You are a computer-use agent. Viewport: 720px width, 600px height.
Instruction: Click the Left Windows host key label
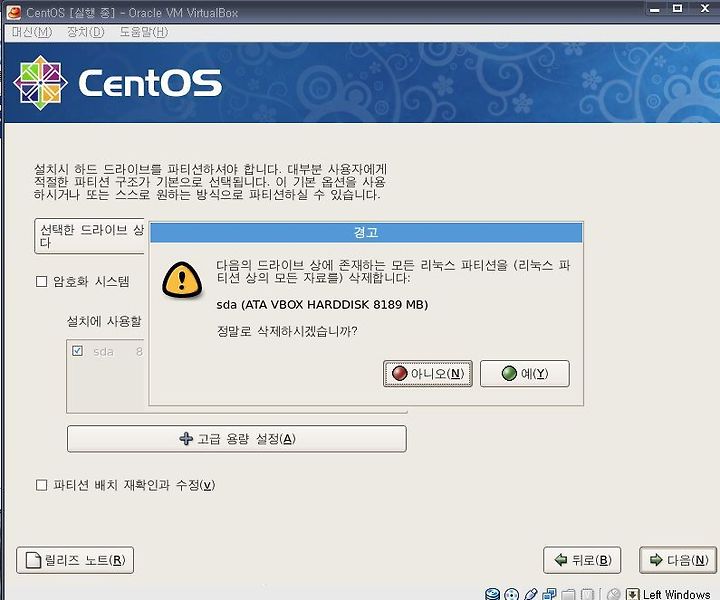pyautogui.click(x=676, y=594)
